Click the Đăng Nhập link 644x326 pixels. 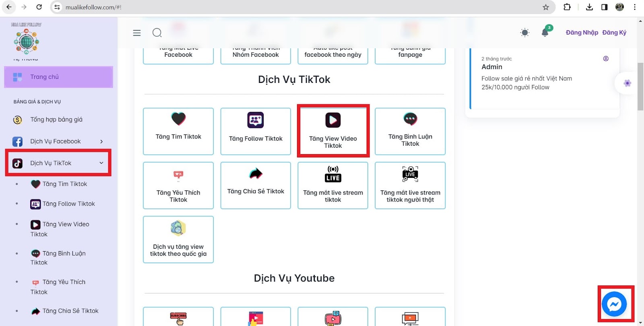tap(582, 33)
